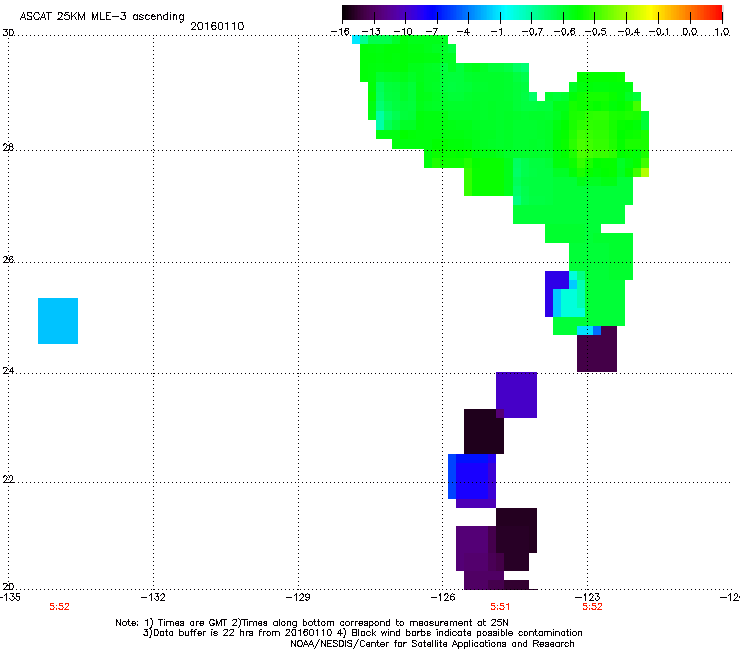
Task: Click the latitude label 24
Action: (8, 371)
